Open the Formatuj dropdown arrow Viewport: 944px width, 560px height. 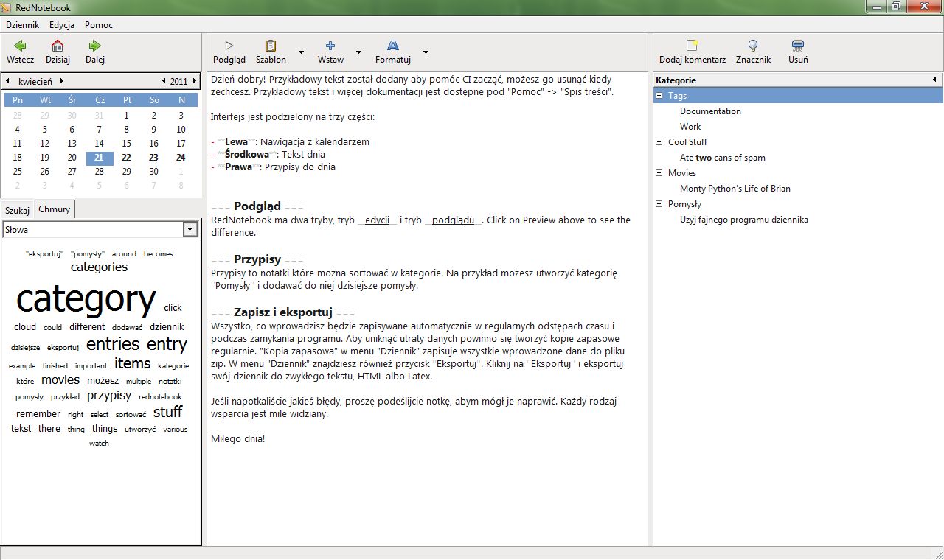tap(426, 53)
